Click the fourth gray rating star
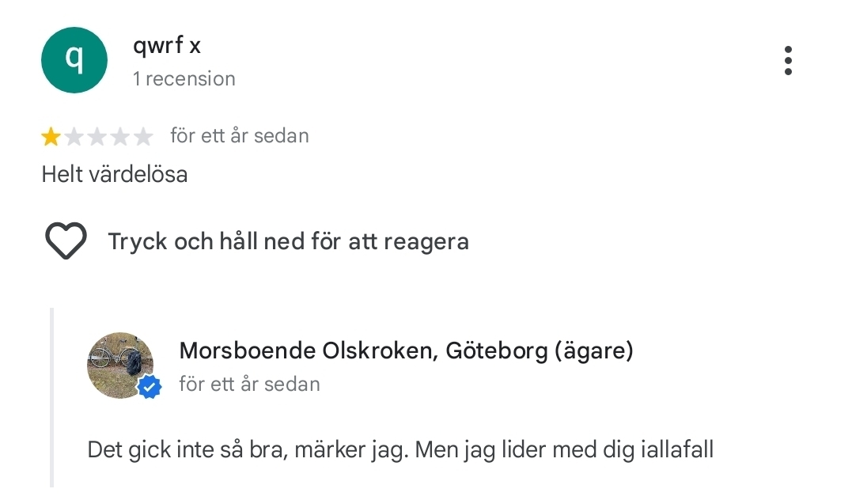The image size is (852, 504). tap(120, 138)
